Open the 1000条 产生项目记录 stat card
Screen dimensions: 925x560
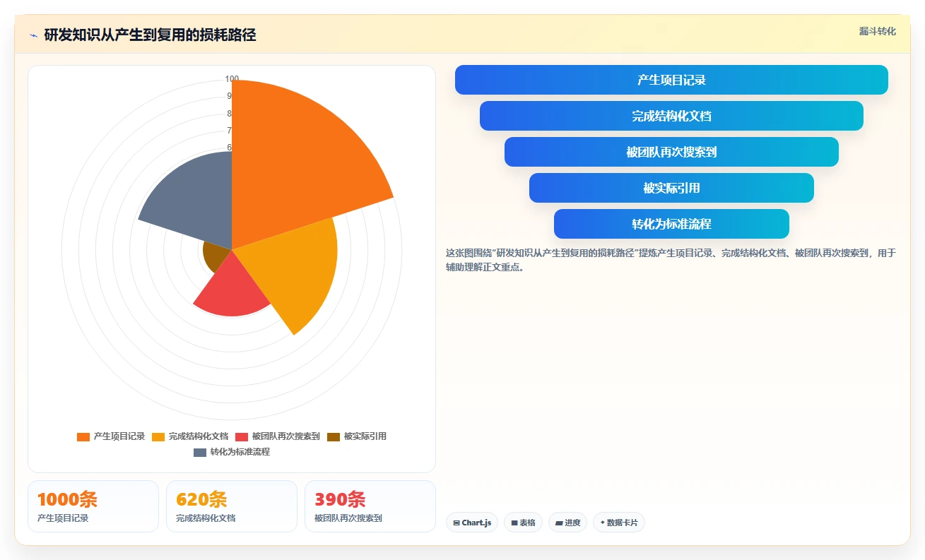click(x=93, y=506)
